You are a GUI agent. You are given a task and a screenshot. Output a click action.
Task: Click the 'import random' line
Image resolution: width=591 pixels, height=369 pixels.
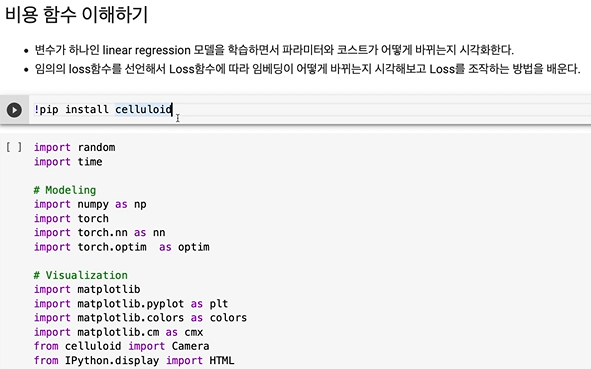point(75,147)
